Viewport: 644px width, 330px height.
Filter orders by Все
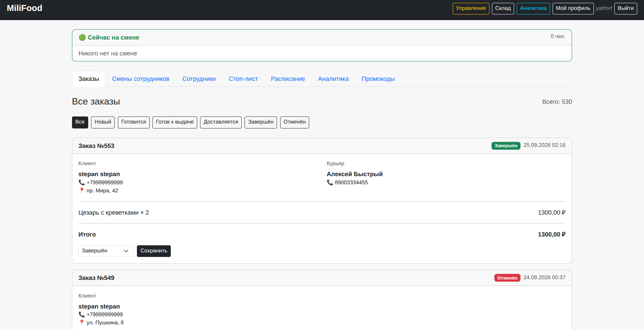coord(80,122)
